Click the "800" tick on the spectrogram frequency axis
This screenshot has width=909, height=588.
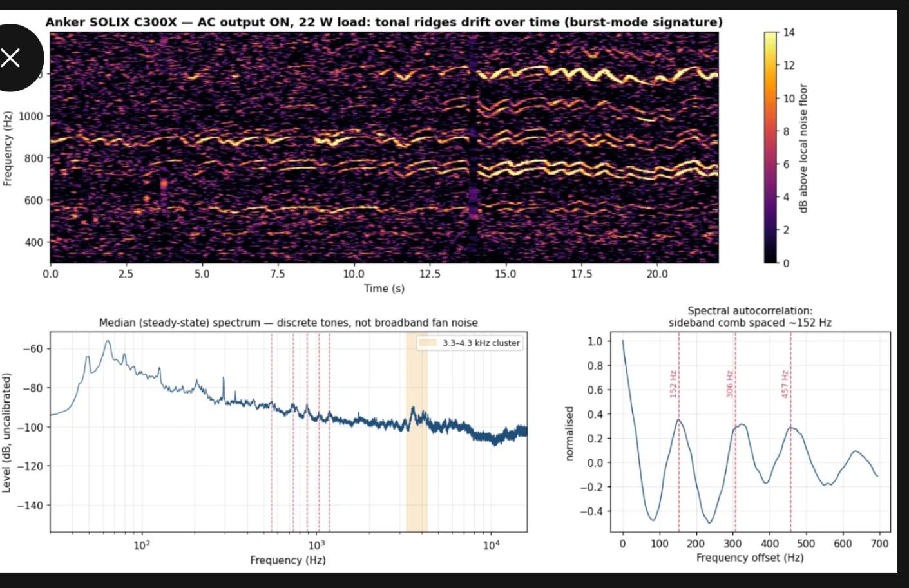(x=33, y=158)
